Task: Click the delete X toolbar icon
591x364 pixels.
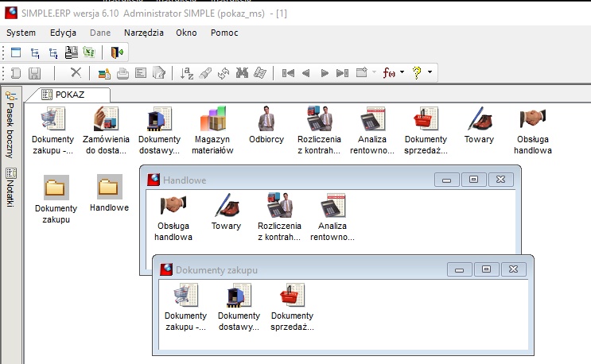Action: 76,72
